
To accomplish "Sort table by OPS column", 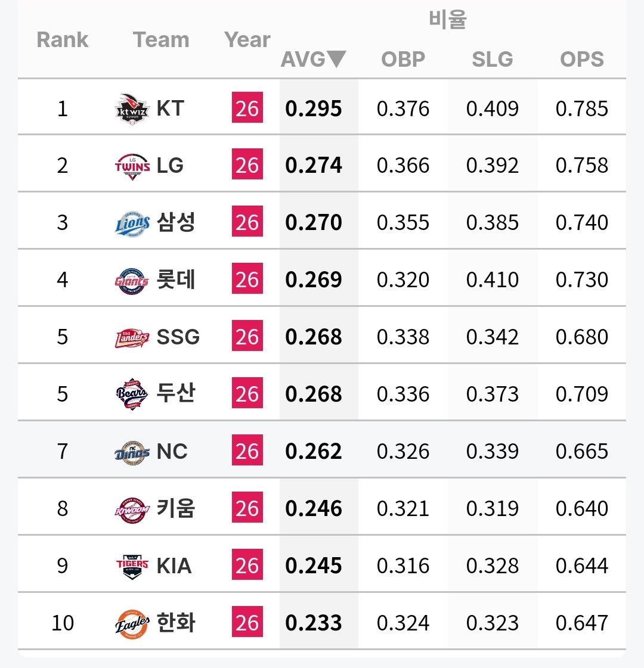I will pos(582,59).
